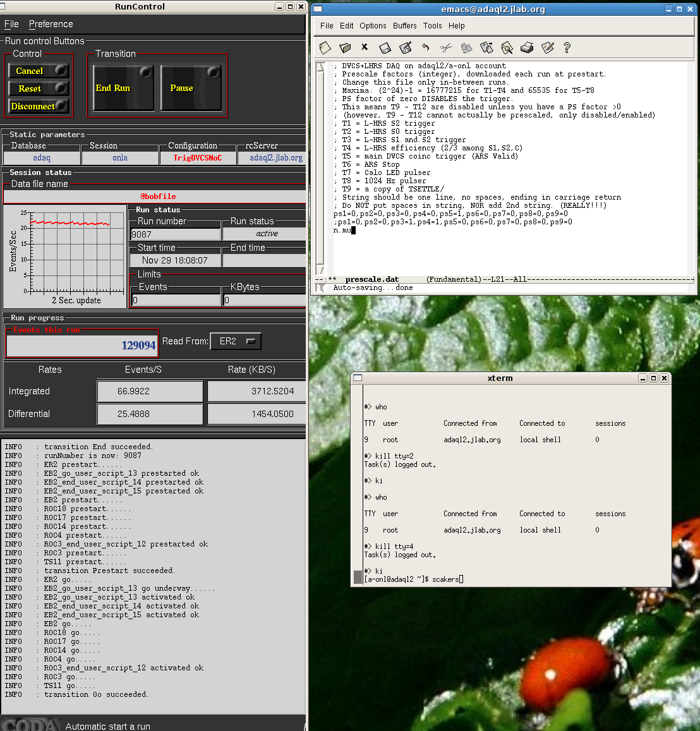700x731 pixels.
Task: Open emacs Tools menu
Action: 433,26
